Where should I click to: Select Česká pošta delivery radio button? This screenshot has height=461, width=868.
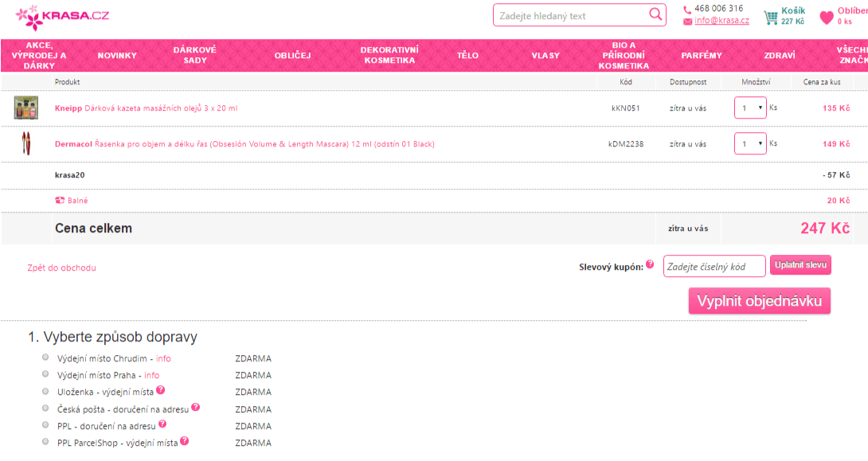[45, 408]
